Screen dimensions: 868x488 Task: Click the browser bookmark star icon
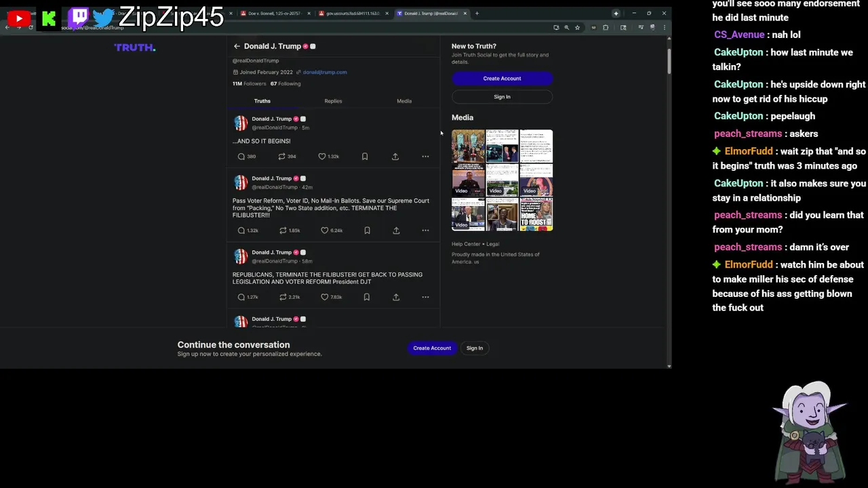(577, 27)
